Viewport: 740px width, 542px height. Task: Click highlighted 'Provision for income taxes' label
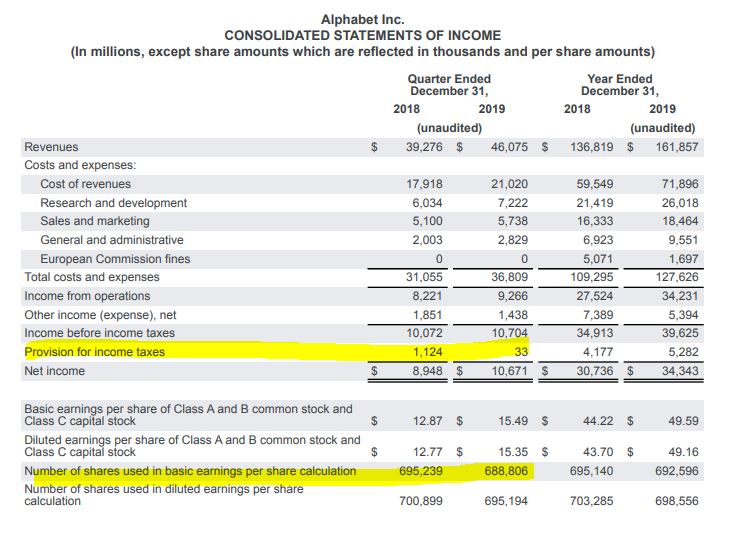pos(94,352)
